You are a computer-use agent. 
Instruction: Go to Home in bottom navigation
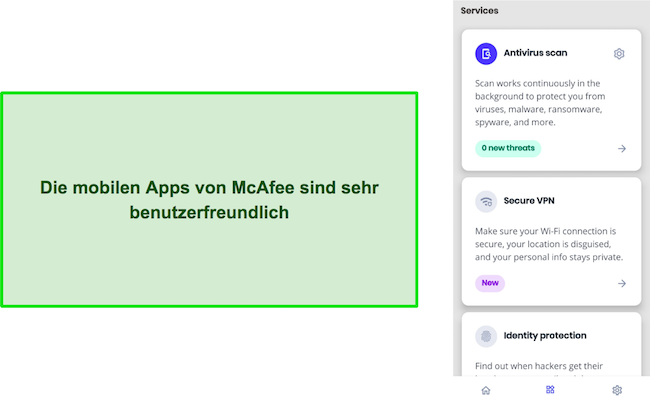[486, 390]
